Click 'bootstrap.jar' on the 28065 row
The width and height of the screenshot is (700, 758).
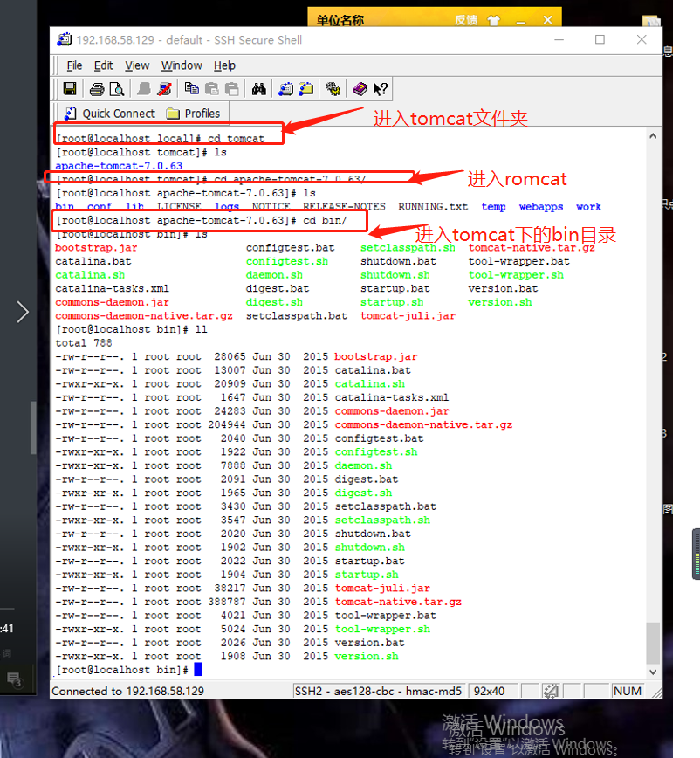point(376,357)
